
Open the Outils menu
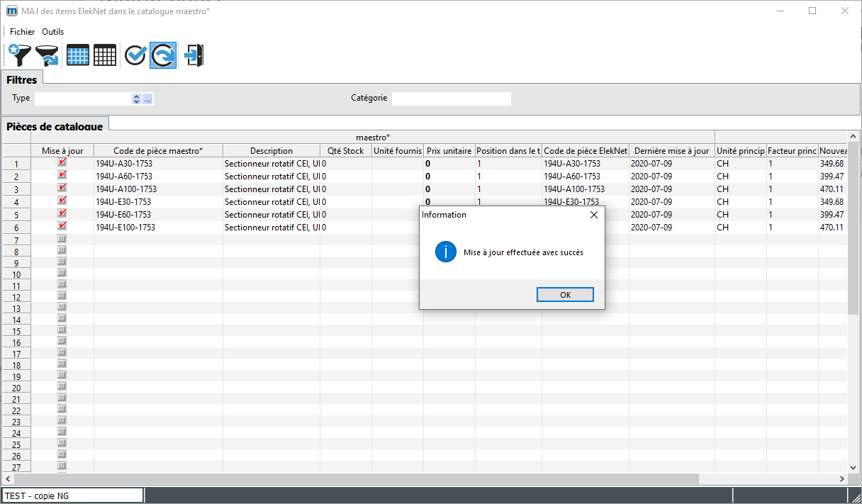coord(52,32)
